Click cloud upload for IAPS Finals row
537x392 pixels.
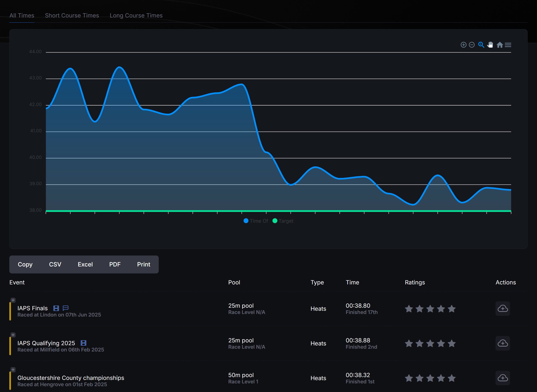point(502,308)
